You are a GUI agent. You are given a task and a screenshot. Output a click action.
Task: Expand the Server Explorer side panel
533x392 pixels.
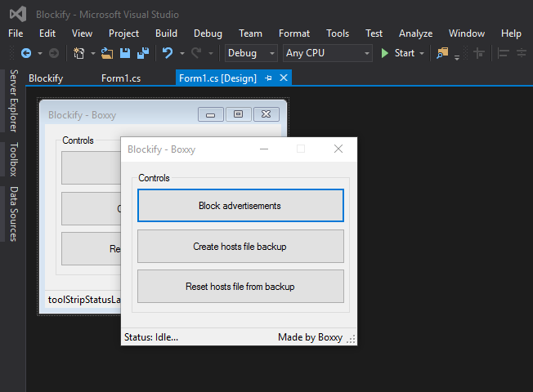[13, 101]
